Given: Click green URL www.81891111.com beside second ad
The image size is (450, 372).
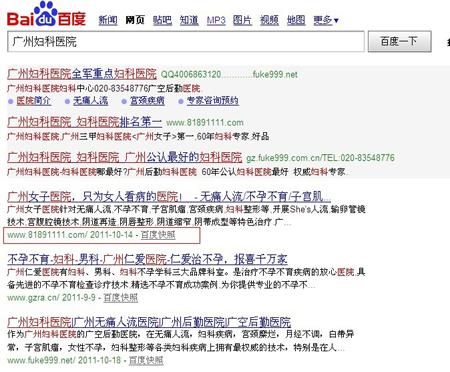Looking at the screenshot, I should [x=205, y=123].
